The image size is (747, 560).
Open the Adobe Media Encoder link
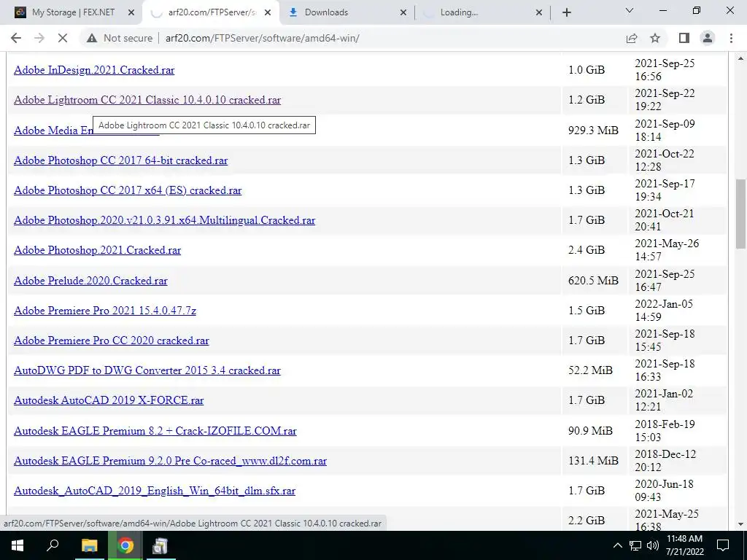coord(53,131)
